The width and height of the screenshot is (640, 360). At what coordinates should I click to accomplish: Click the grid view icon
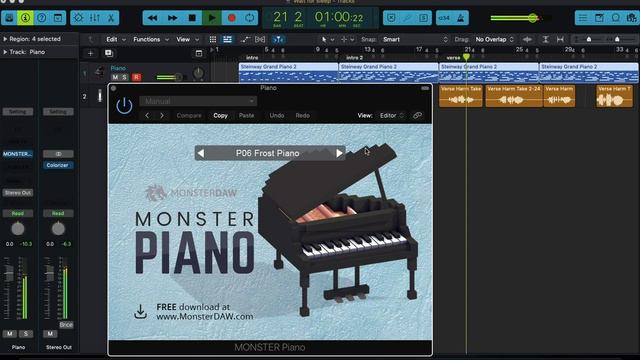coord(213,40)
